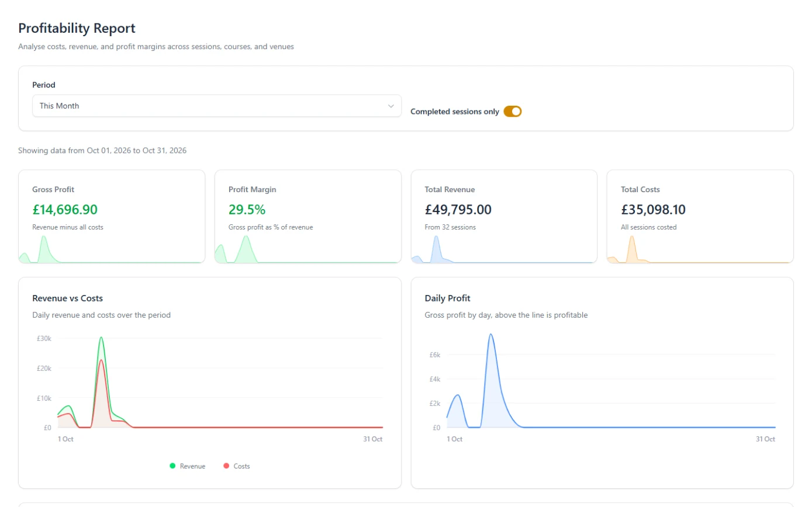Viewport: 812px width, 507px height.
Task: Toggle Completed sessions only switch
Action: tap(512, 111)
